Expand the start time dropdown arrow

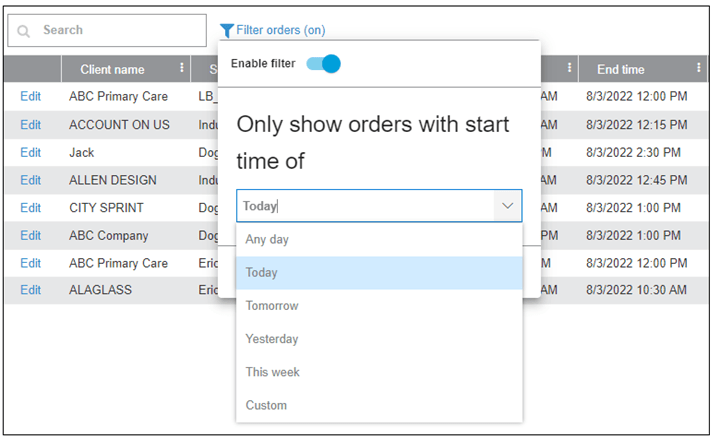tap(507, 206)
